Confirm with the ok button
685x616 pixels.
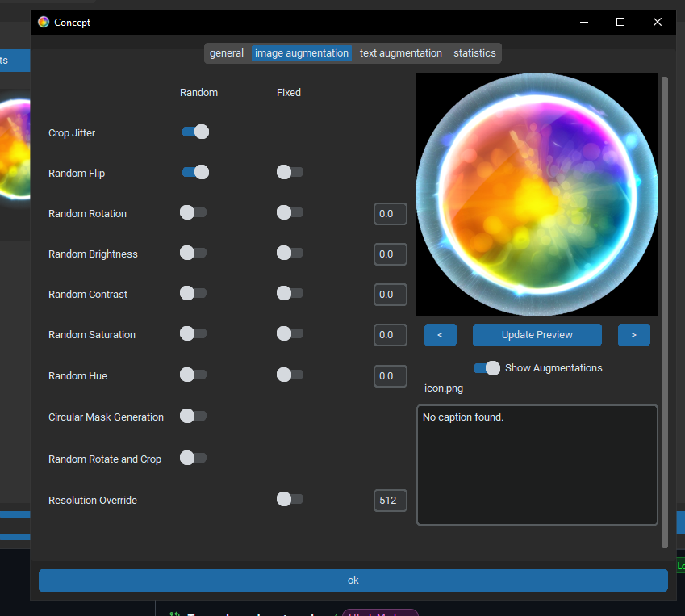pyautogui.click(x=353, y=580)
